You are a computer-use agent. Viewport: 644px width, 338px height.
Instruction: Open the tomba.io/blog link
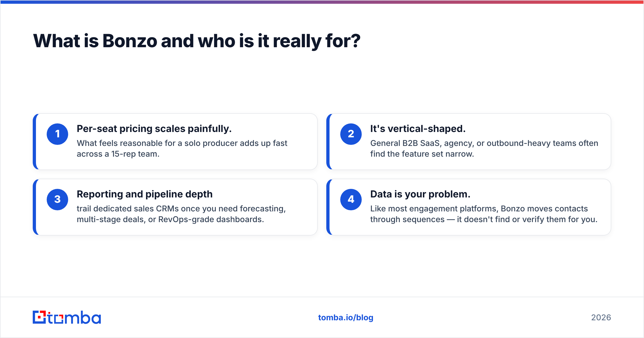click(x=346, y=318)
